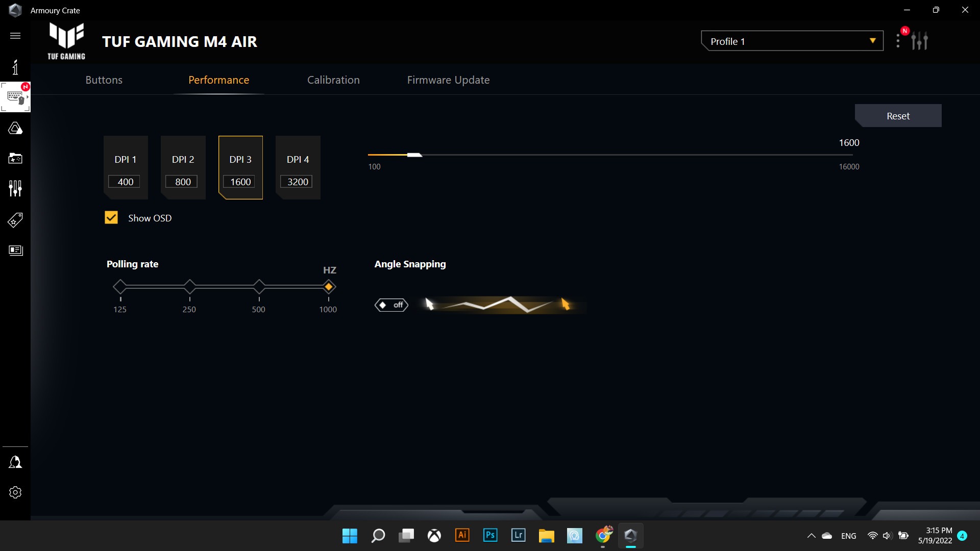Open the clock and date panel
Screen dimensions: 980x551
935,536
